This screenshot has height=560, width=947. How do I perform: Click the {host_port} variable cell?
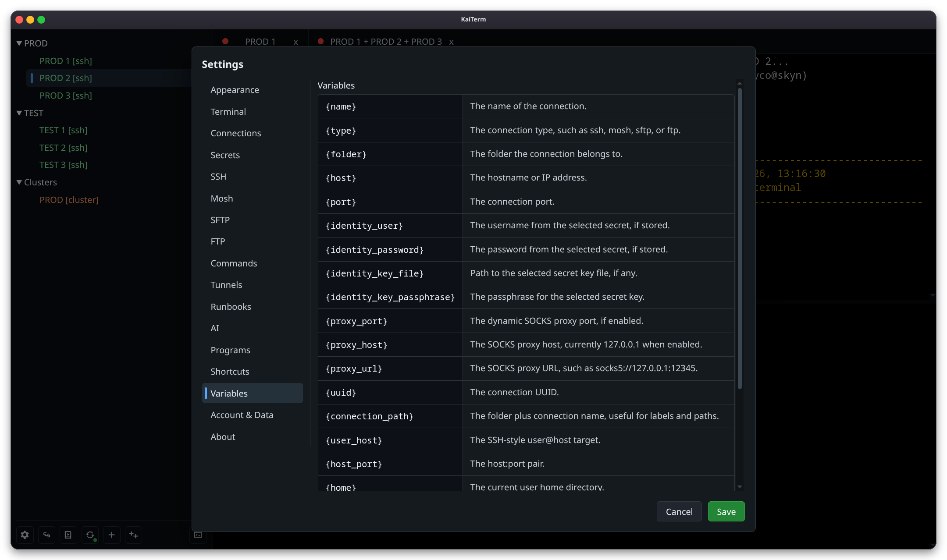390,464
